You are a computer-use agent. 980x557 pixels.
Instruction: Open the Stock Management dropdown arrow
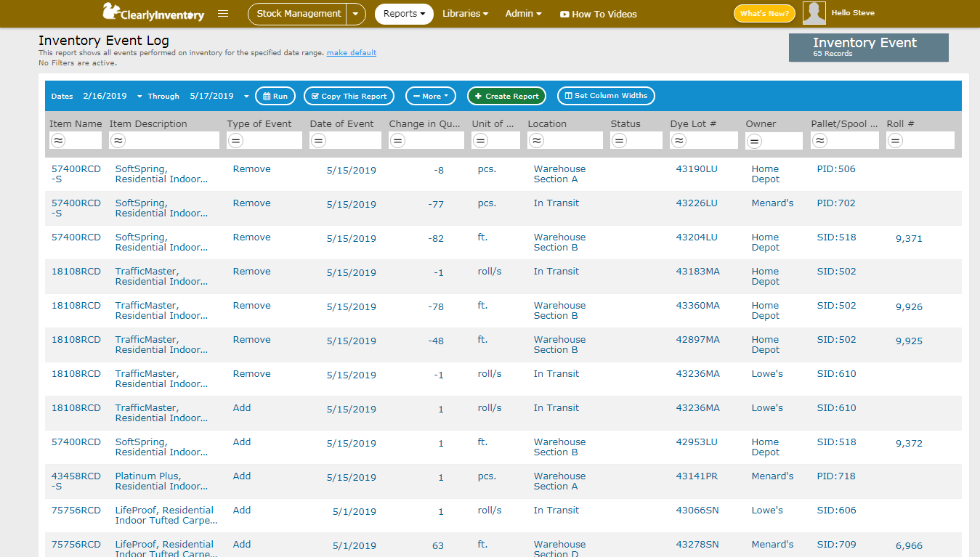[356, 14]
